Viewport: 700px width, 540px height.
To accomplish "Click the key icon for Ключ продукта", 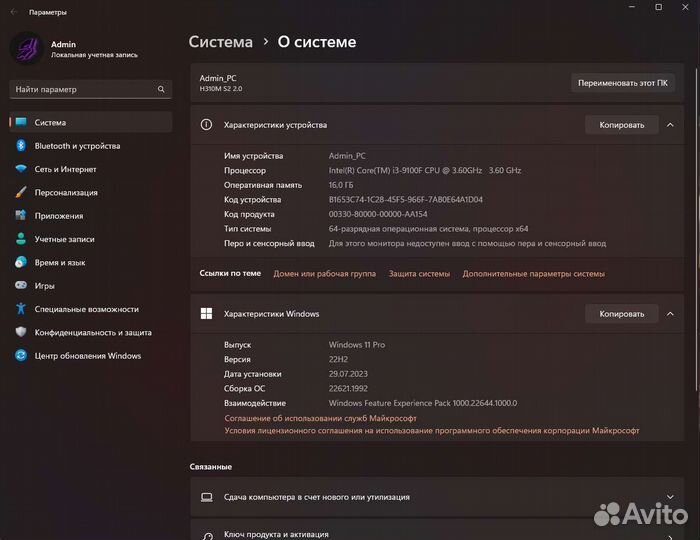I will point(207,536).
